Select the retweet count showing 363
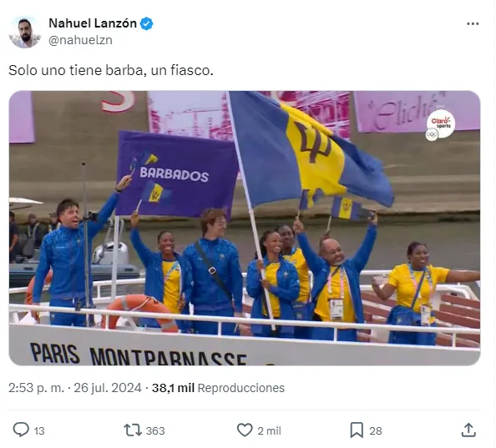 155,431
